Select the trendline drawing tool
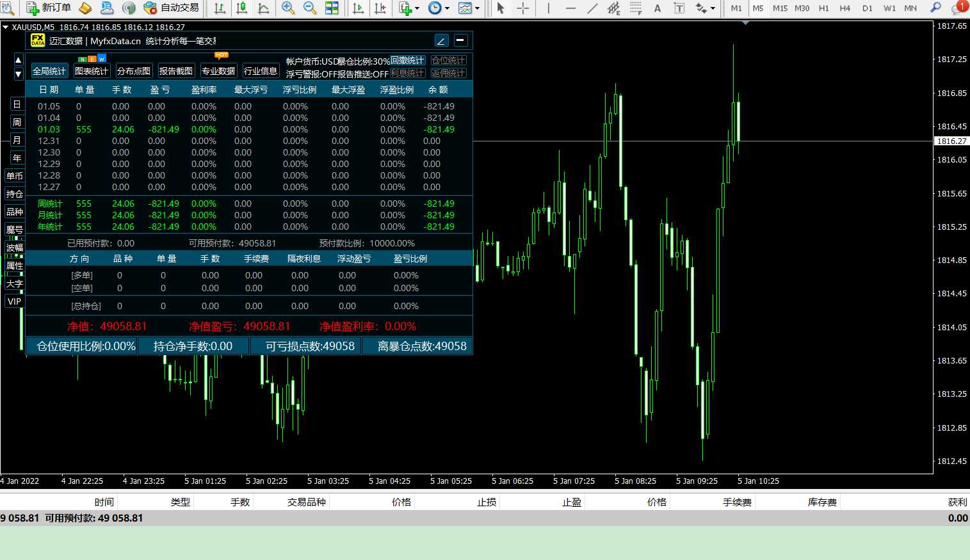This screenshot has width=970, height=560. (x=592, y=8)
